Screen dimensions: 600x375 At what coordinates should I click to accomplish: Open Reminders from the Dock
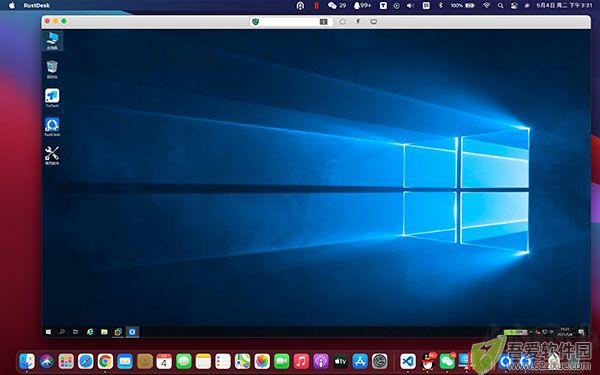click(223, 361)
